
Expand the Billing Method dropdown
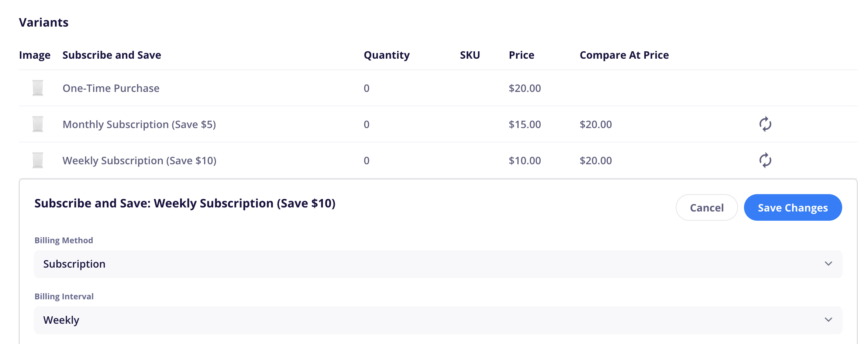click(x=438, y=264)
